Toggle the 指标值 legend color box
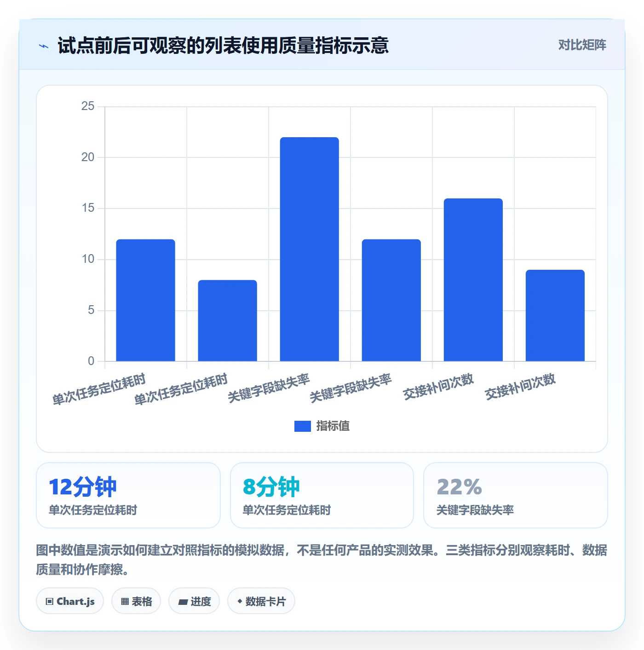 coord(302,426)
